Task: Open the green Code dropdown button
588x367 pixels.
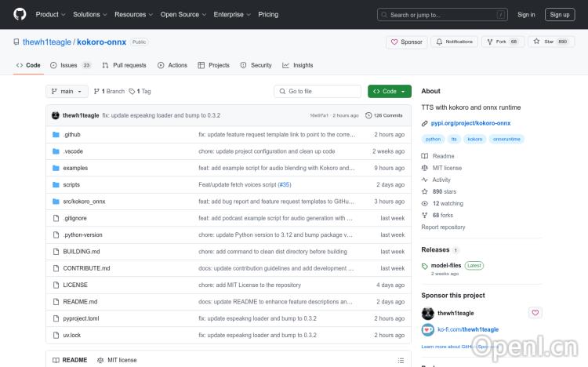Action: pyautogui.click(x=389, y=91)
